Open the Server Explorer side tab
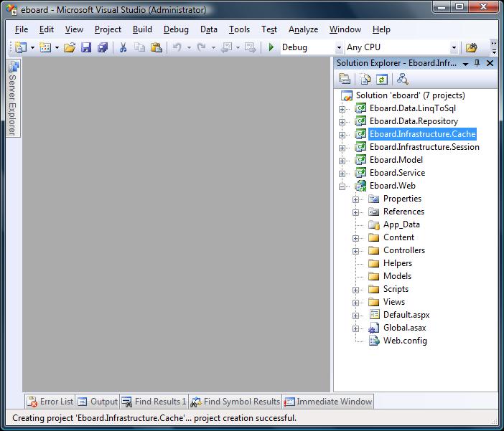Viewport: 504px width, 431px height. click(13, 98)
